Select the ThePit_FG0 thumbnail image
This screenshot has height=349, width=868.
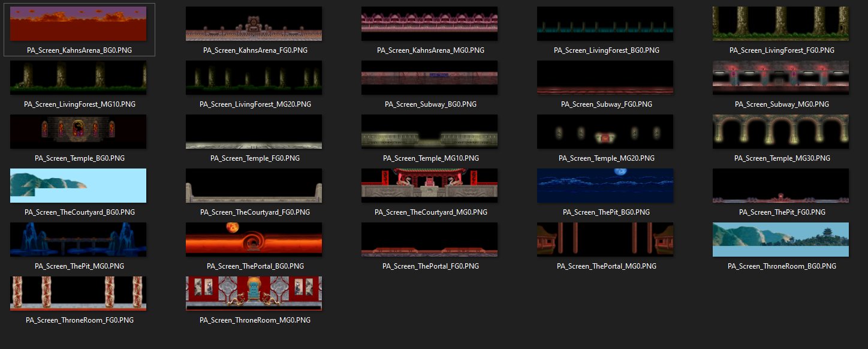[781, 186]
